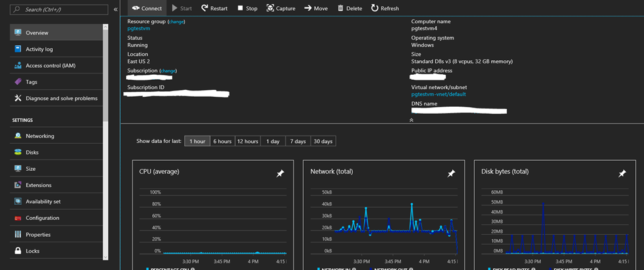Open Diagnose and solve problems
This screenshot has width=644, height=270.
[x=56, y=98]
